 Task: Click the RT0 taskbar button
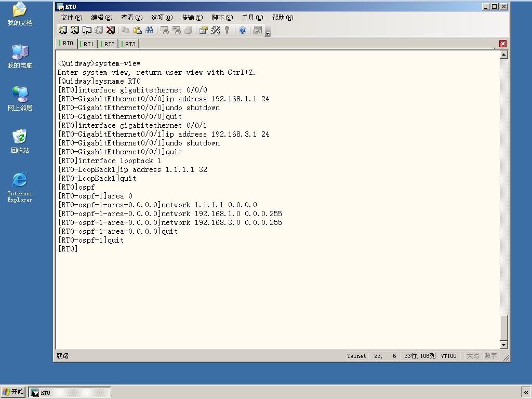click(70, 393)
